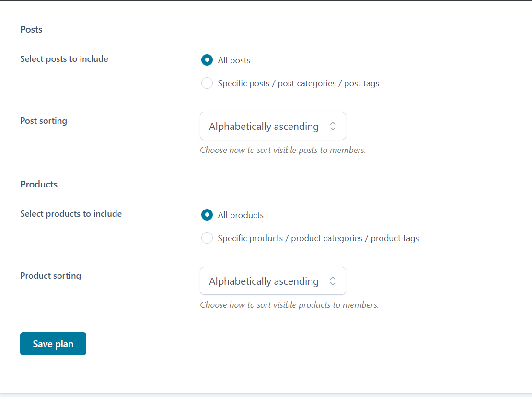Select the 'All posts' radio button
The image size is (532, 397).
207,60
